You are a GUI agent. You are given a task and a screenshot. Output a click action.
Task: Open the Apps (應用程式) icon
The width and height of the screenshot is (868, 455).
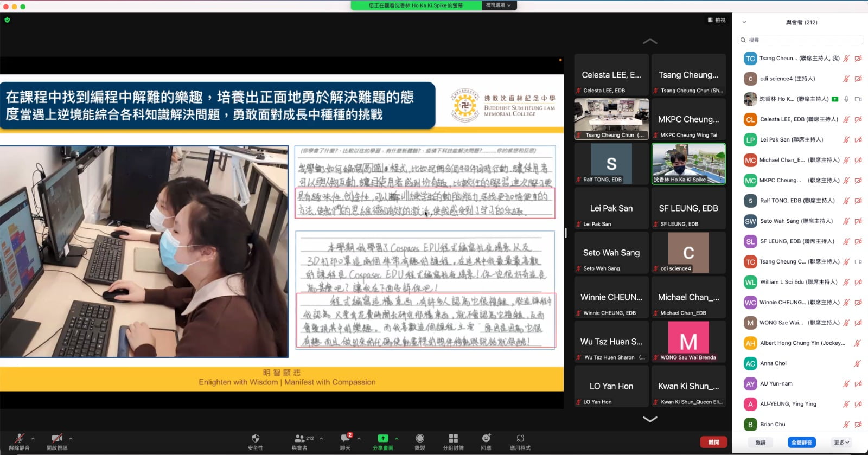[x=520, y=439]
